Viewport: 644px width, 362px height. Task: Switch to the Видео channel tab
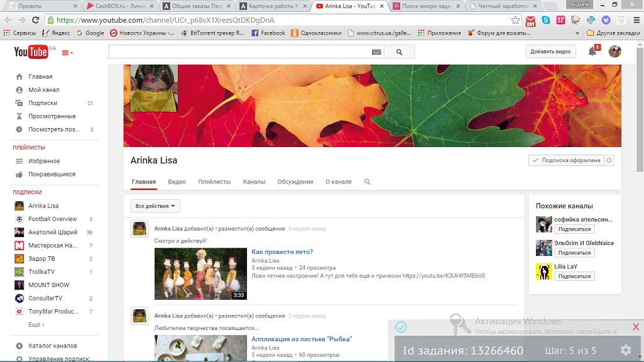pyautogui.click(x=177, y=182)
